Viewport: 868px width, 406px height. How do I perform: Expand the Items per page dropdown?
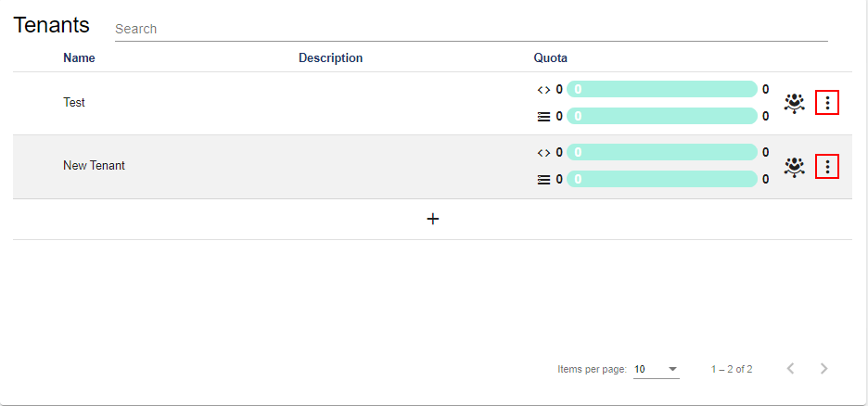(x=656, y=369)
